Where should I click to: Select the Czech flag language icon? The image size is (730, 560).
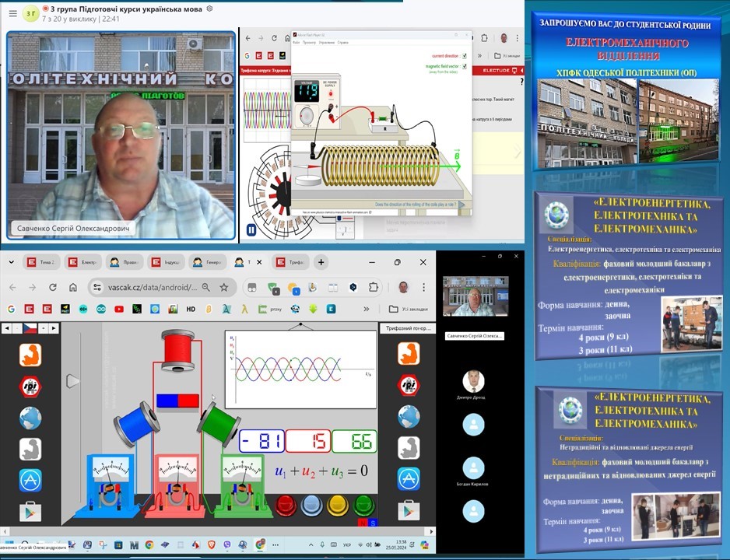point(30,328)
